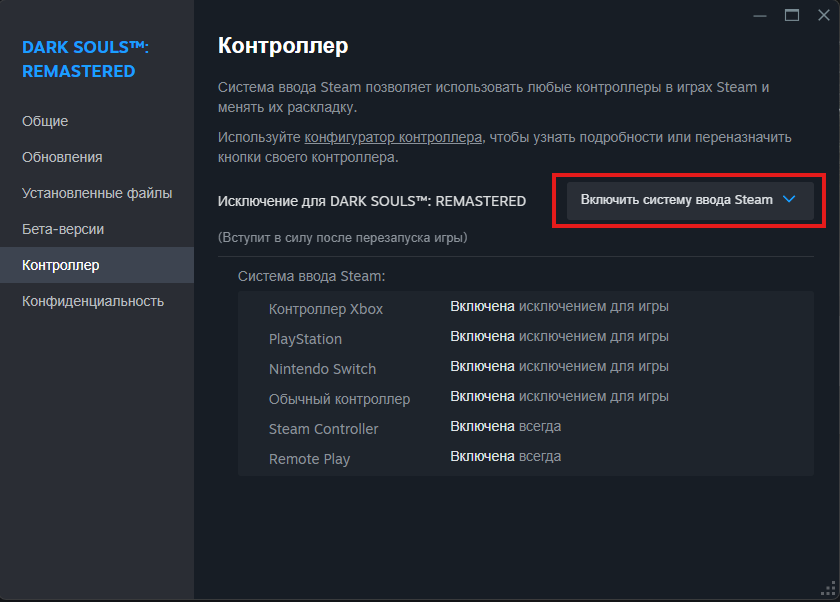This screenshot has width=840, height=602.
Task: Follow the конфигуратор контроллера link
Action: pyautogui.click(x=393, y=137)
